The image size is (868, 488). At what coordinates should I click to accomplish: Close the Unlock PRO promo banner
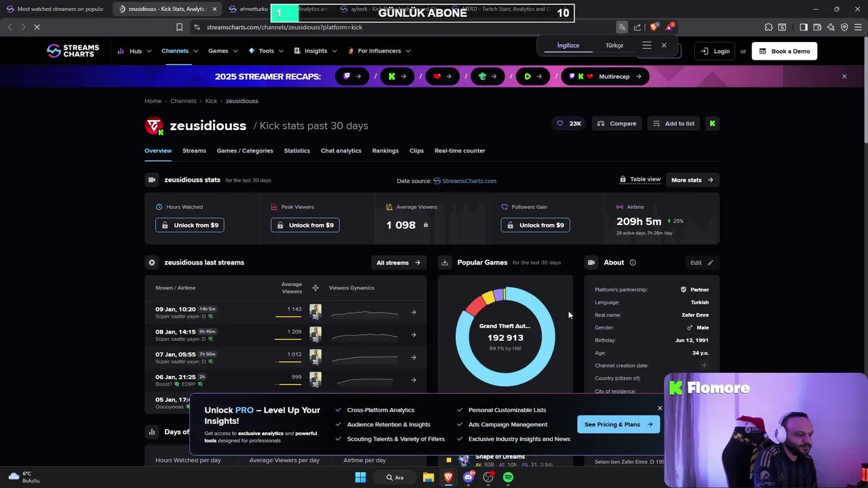pos(660,408)
